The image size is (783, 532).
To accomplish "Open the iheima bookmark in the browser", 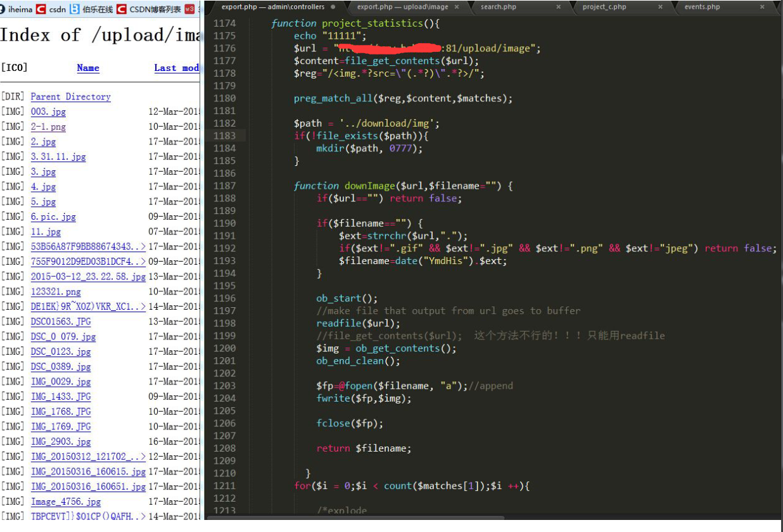I will [16, 9].
